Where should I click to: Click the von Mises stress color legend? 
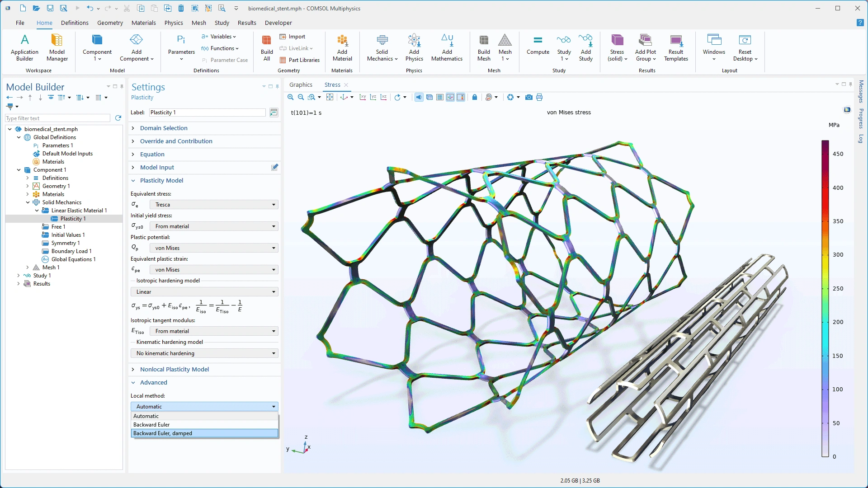click(826, 298)
